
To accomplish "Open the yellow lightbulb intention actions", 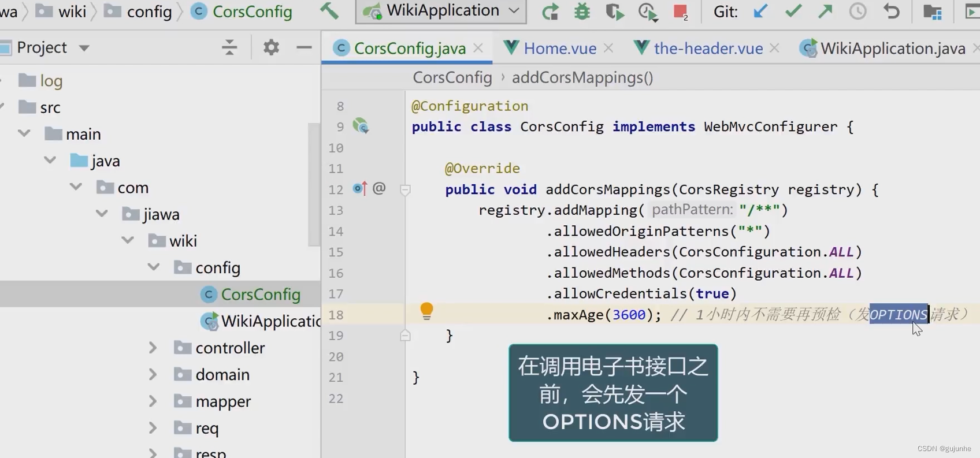I will click(426, 311).
